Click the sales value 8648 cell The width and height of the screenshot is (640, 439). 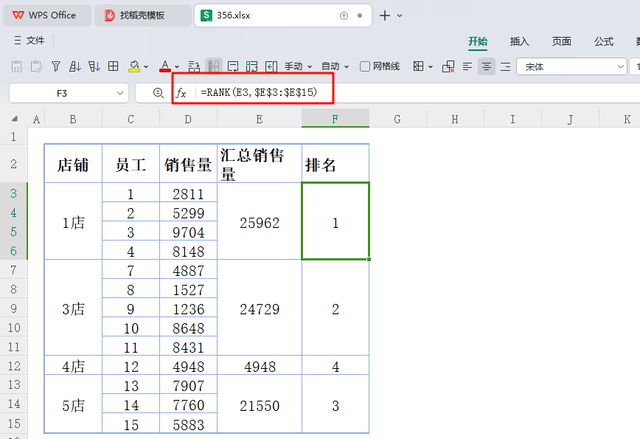[188, 328]
